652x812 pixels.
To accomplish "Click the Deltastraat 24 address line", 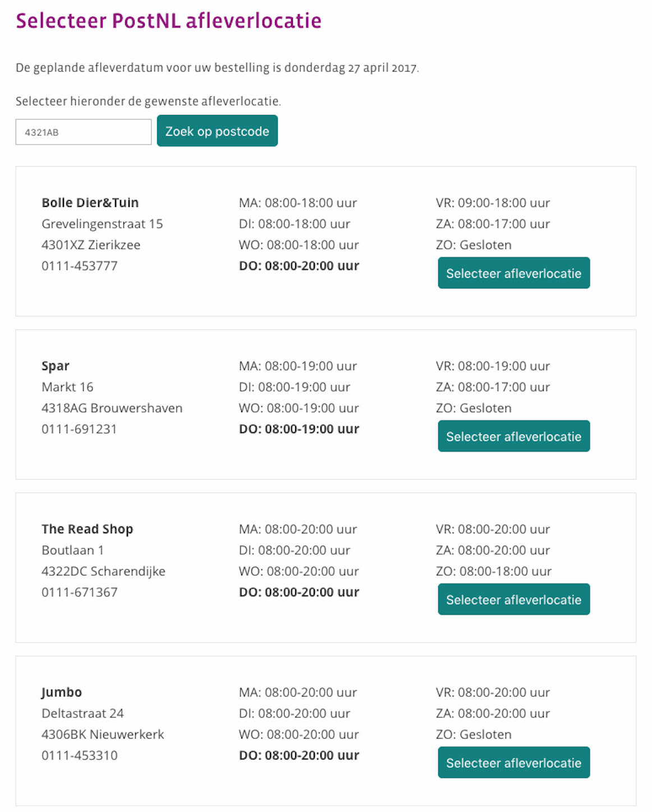I will (82, 713).
